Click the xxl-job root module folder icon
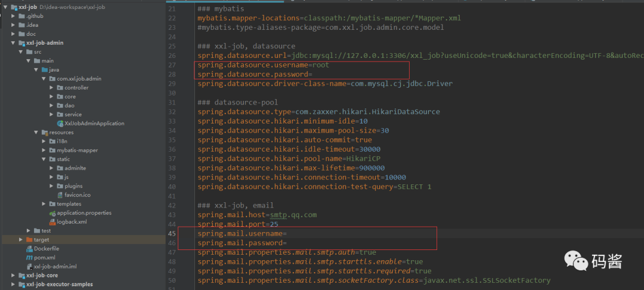This screenshot has width=644, height=290. pyautogui.click(x=14, y=7)
